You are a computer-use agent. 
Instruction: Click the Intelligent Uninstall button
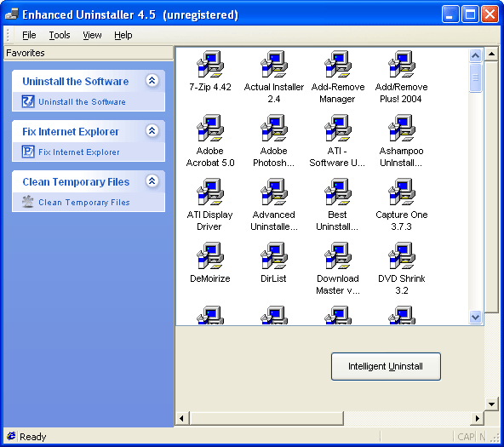coord(386,366)
